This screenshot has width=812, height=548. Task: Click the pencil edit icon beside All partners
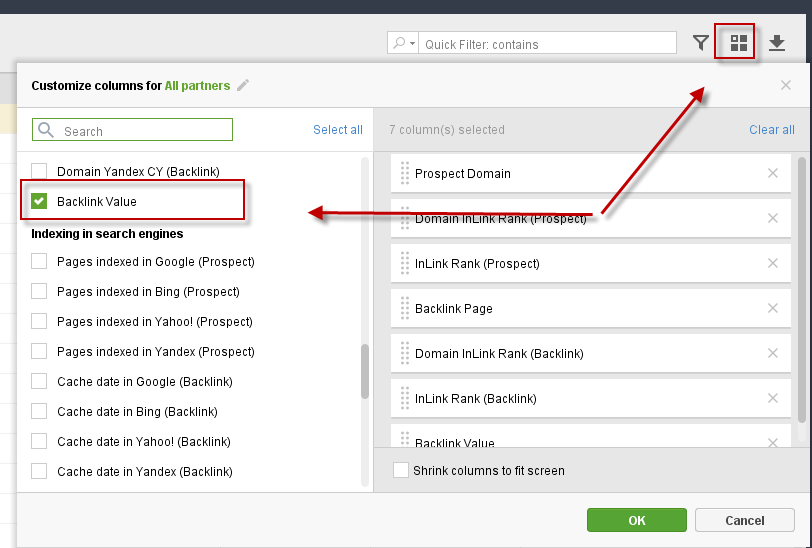click(243, 85)
